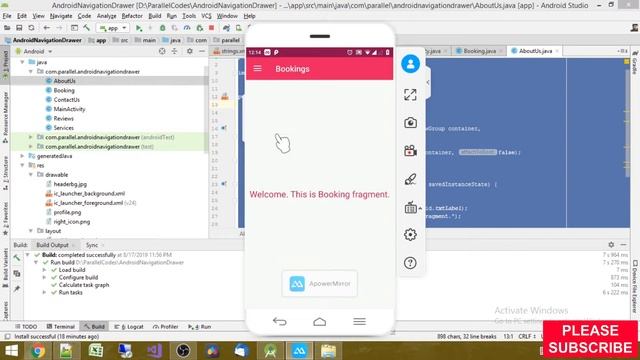This screenshot has height=360, width=640.
Task: Click the Sync refresh toolbar icon
Action: pos(31,28)
